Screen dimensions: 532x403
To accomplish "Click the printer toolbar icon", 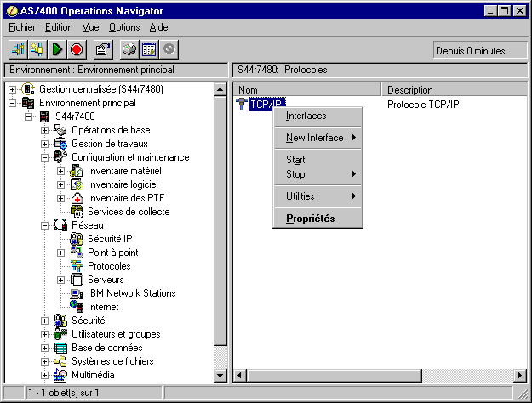I will point(129,49).
